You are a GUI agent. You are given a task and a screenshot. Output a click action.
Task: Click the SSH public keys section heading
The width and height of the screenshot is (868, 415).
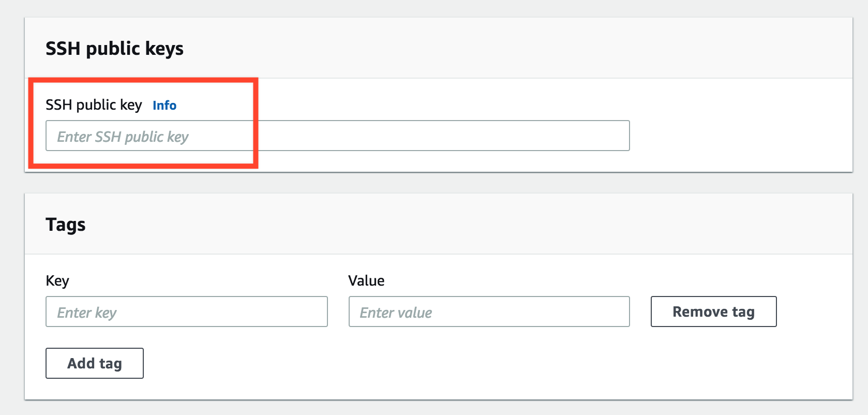[x=114, y=49]
